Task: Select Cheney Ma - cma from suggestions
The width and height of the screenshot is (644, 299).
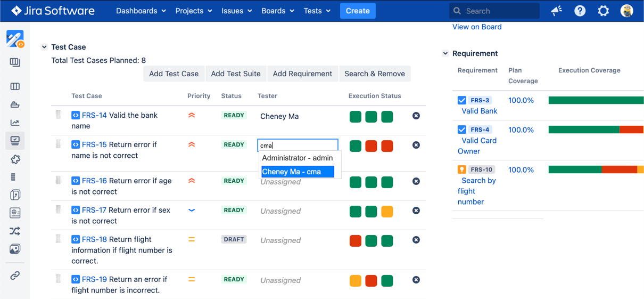Action: pos(298,172)
